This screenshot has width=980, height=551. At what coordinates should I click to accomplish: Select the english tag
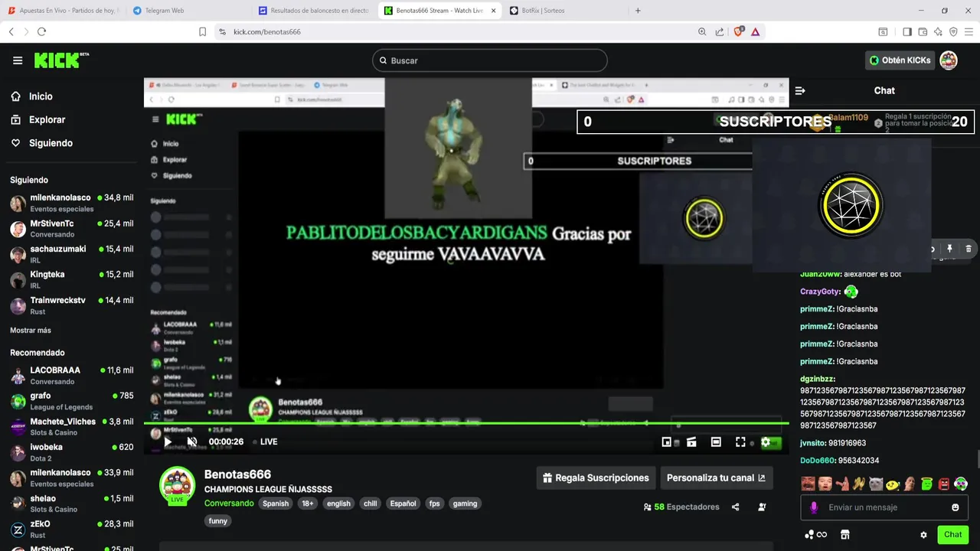338,504
